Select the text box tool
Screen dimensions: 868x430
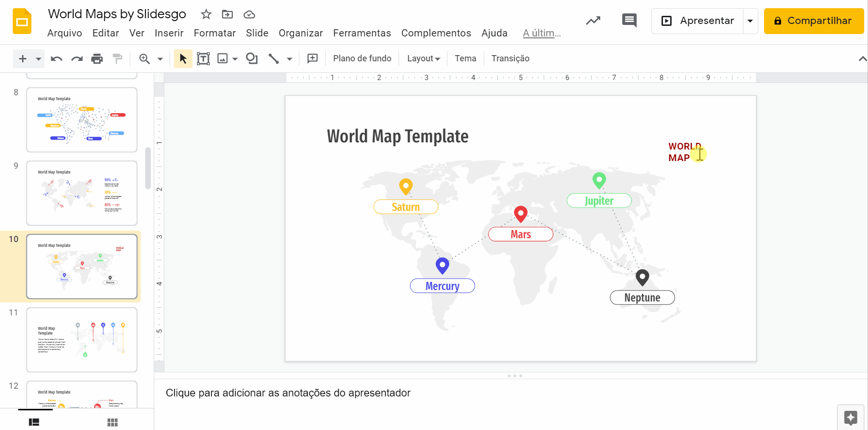click(x=203, y=58)
